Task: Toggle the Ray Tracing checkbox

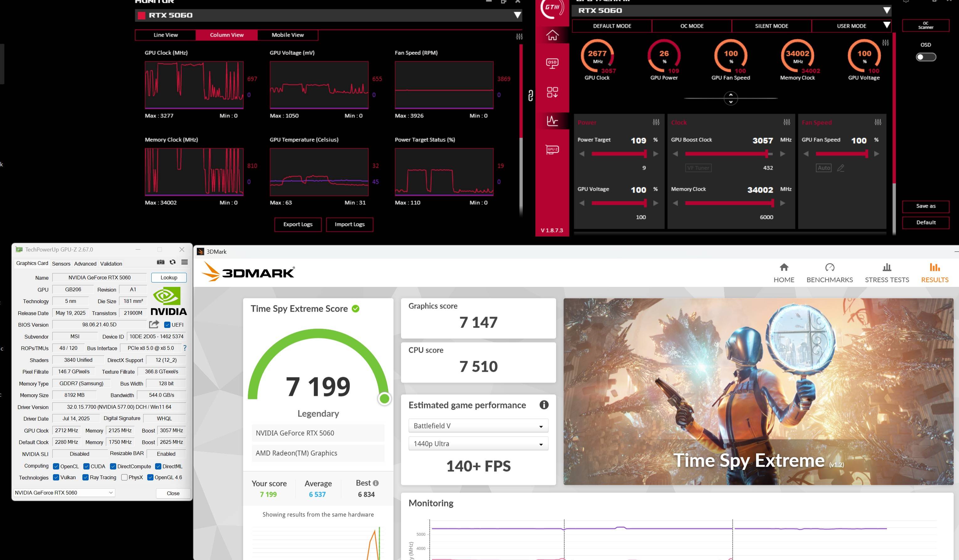Action: (x=86, y=477)
